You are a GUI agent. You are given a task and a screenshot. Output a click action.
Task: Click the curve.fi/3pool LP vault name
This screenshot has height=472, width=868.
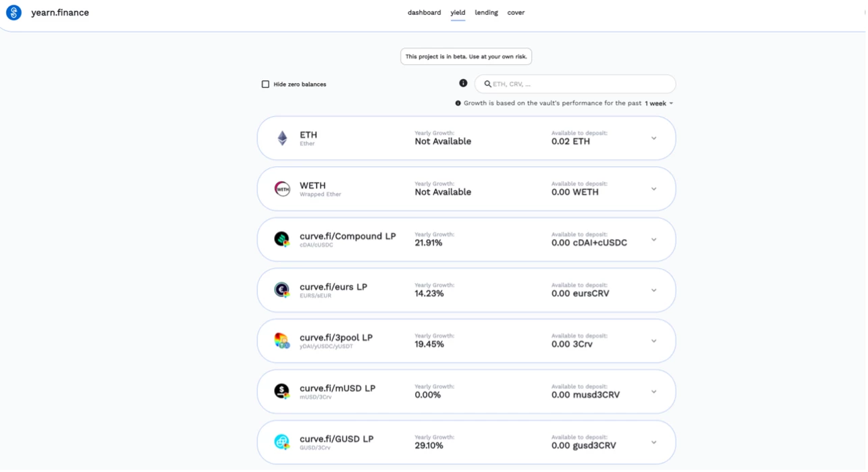[x=336, y=338]
